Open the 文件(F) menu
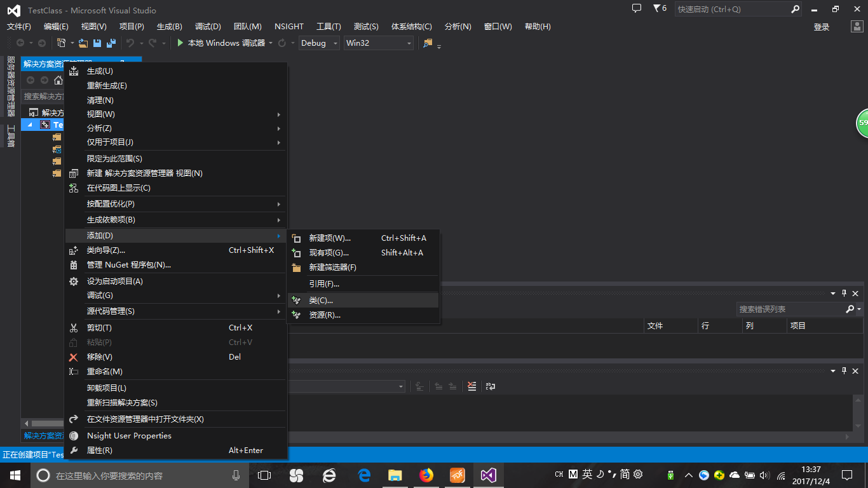The image size is (868, 488). coord(19,26)
